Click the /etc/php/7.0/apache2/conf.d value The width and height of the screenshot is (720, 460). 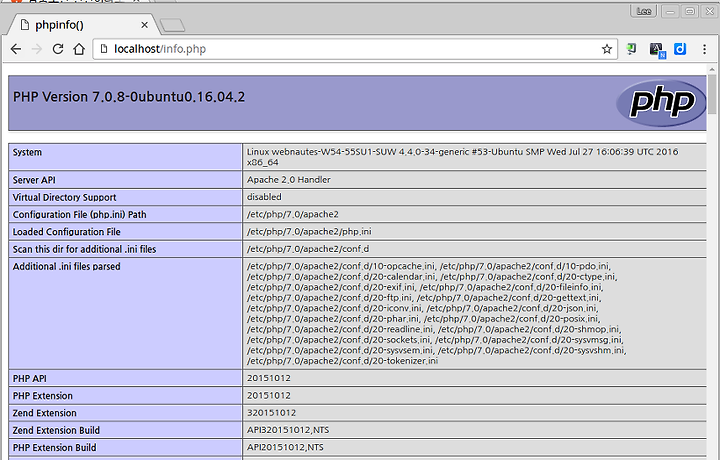[x=308, y=249]
